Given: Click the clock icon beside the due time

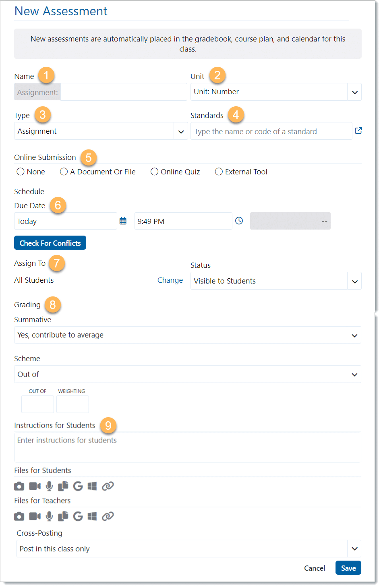Looking at the screenshot, I should click(x=239, y=221).
